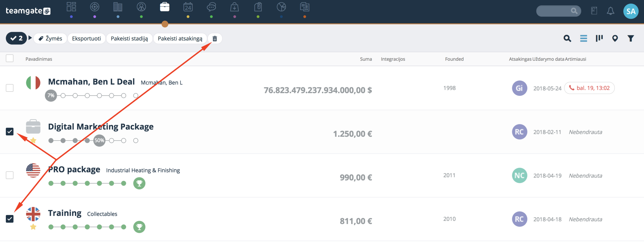Click Pakeisti atsakingą button
This screenshot has width=644, height=242.
[x=180, y=39]
